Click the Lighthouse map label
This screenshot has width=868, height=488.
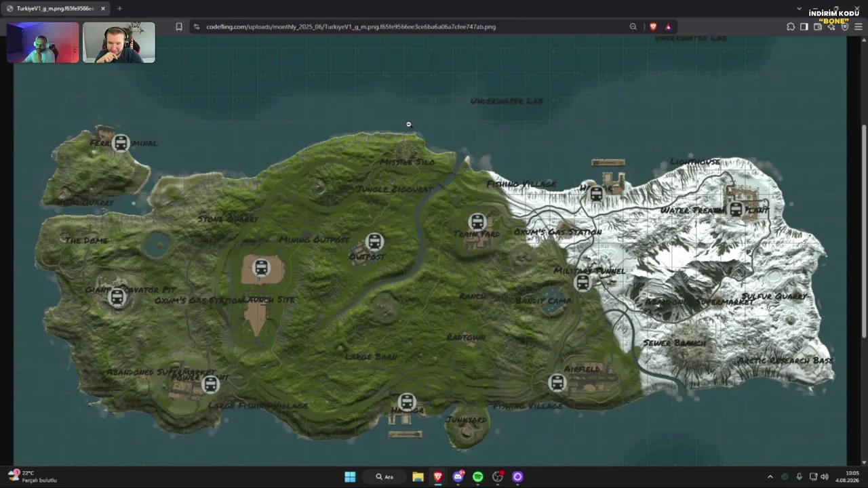point(695,161)
